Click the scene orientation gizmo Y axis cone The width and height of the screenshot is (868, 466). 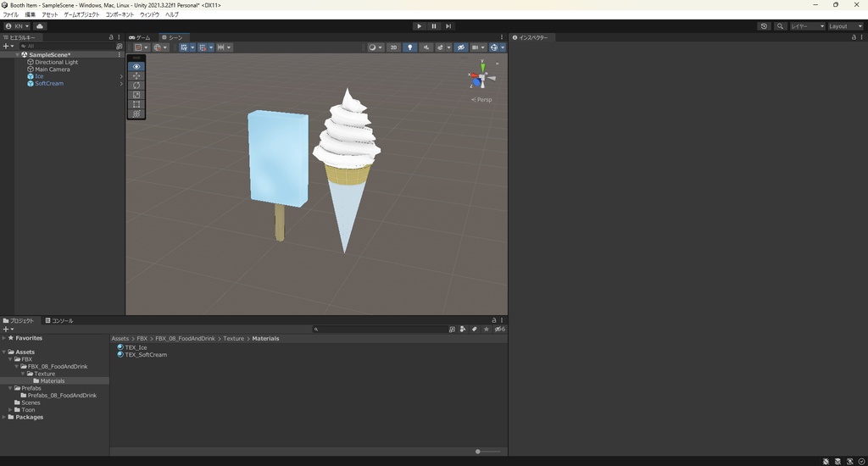point(482,67)
